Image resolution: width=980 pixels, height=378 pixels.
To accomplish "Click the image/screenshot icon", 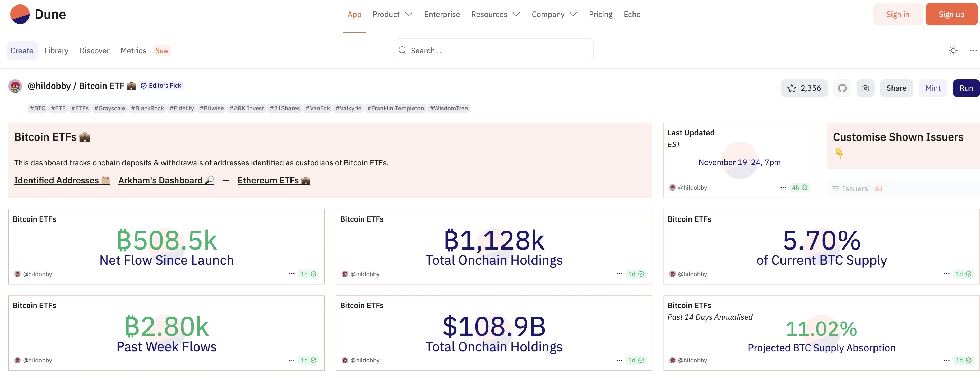I will point(865,88).
